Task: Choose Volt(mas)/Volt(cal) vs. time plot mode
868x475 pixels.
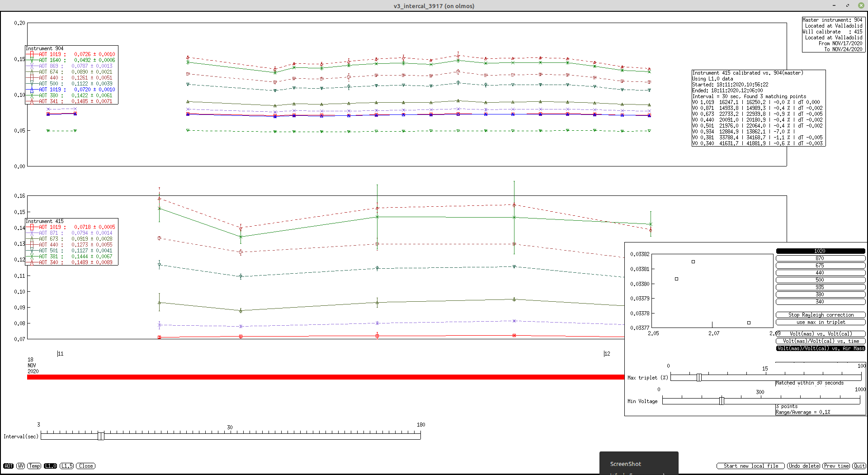Action: [821, 341]
